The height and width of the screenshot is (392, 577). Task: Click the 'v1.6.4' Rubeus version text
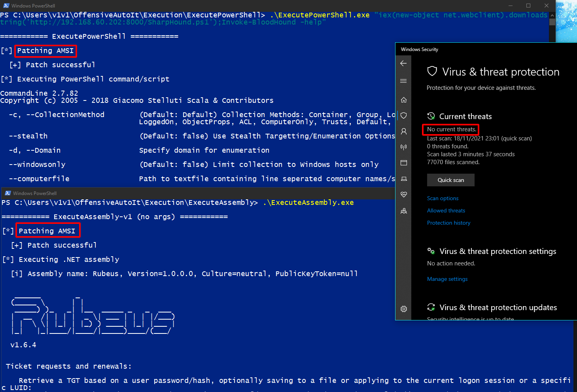coord(23,345)
